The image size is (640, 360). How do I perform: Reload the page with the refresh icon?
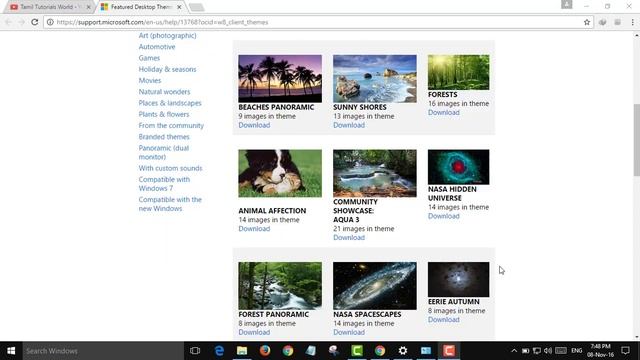point(35,22)
